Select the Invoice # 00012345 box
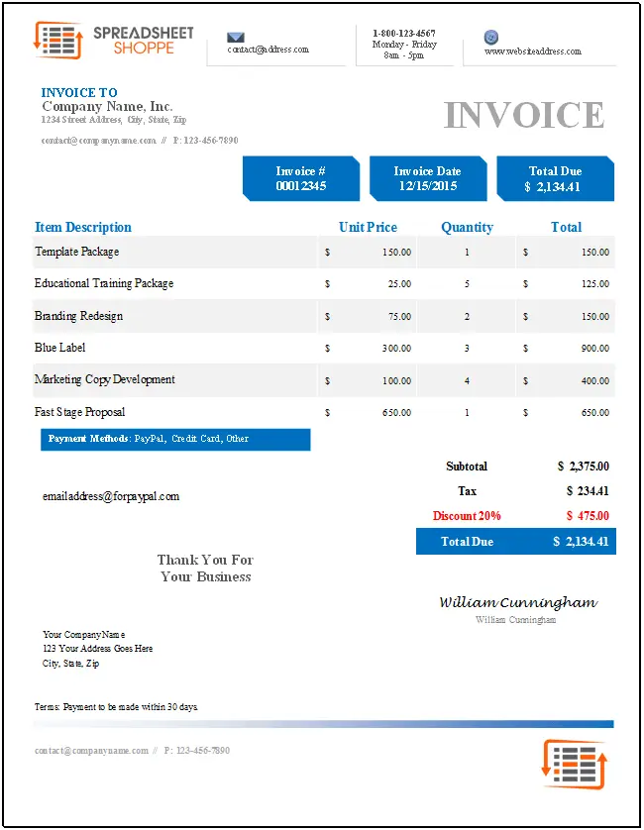The width and height of the screenshot is (644, 830). click(301, 178)
